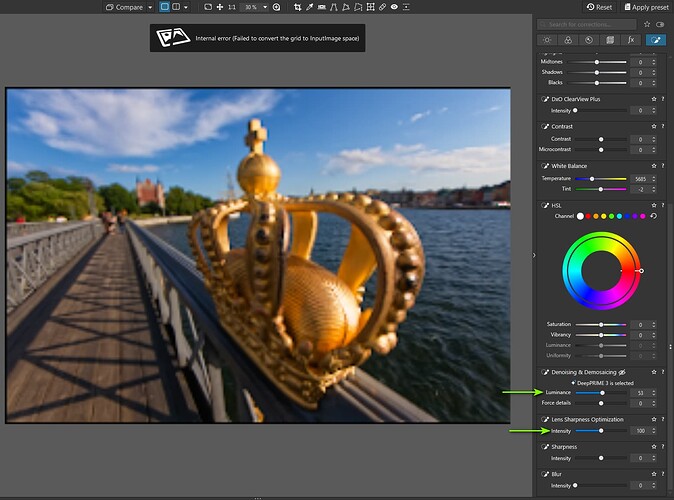Viewport: 674px width, 500px height.
Task: Select split side-by-side view icon
Action: (178, 7)
